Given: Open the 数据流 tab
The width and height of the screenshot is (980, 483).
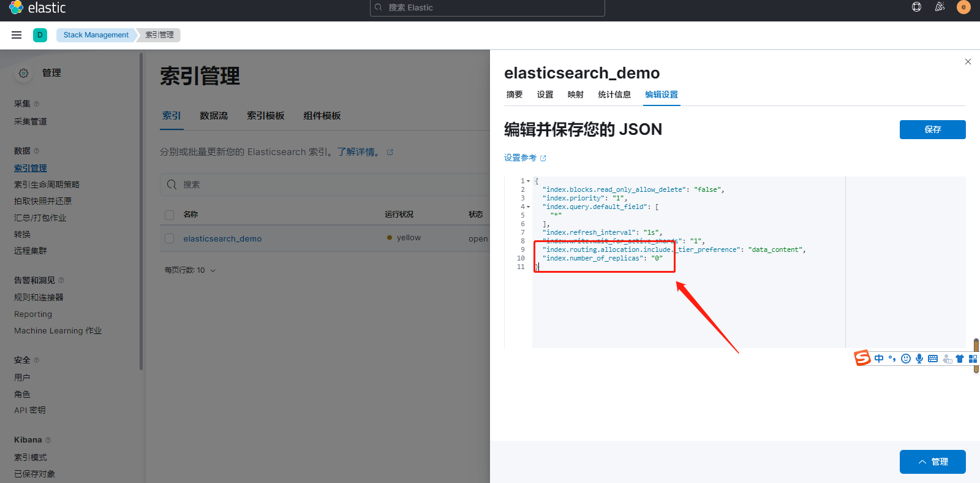Looking at the screenshot, I should point(214,115).
